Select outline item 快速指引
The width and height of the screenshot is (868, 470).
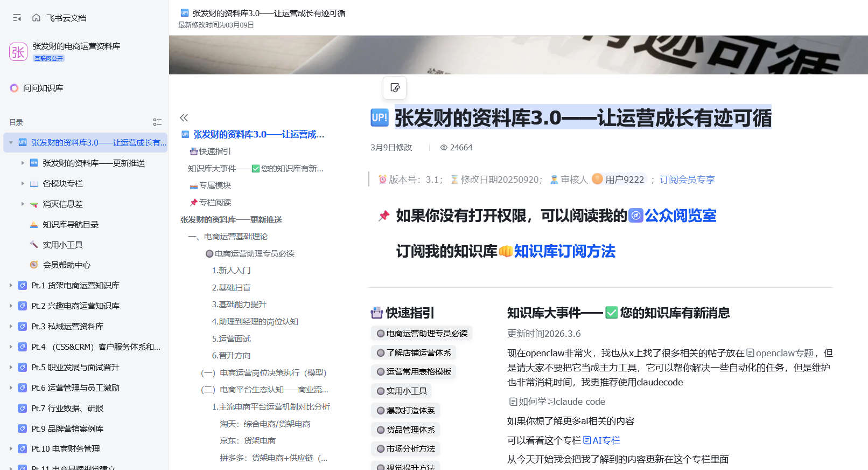[x=210, y=151]
